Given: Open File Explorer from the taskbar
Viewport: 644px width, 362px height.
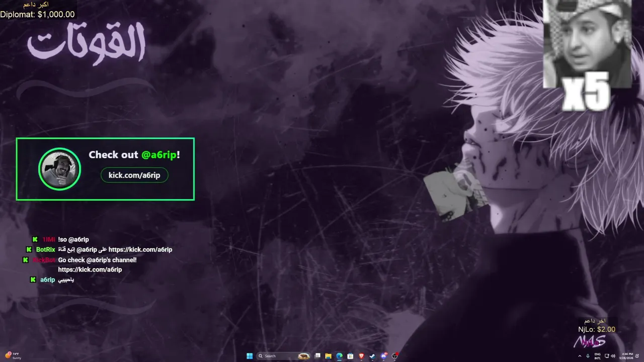Looking at the screenshot, I should pos(328,356).
